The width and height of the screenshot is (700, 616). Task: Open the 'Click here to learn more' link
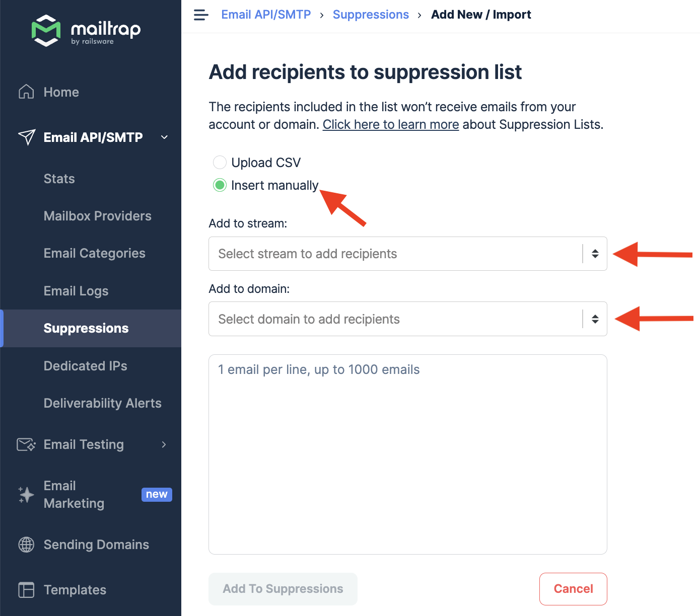[391, 124]
